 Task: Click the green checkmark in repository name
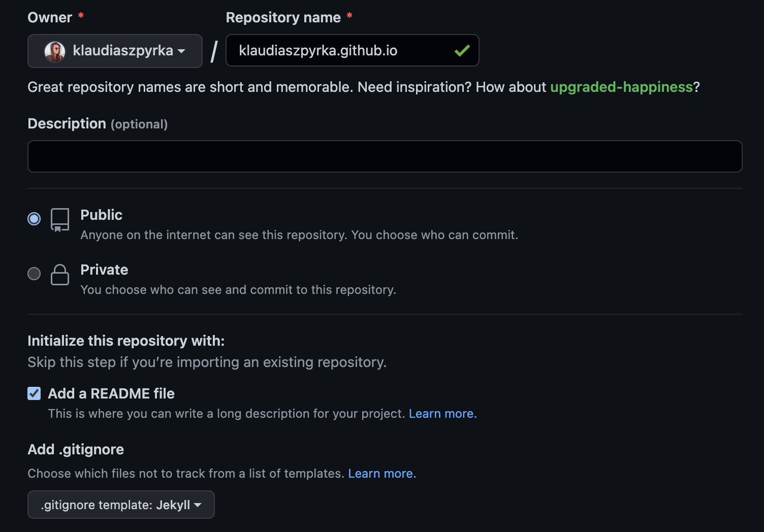click(x=462, y=51)
